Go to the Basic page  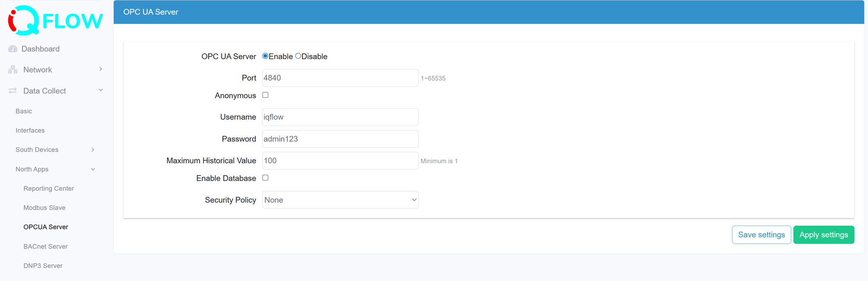coord(24,111)
